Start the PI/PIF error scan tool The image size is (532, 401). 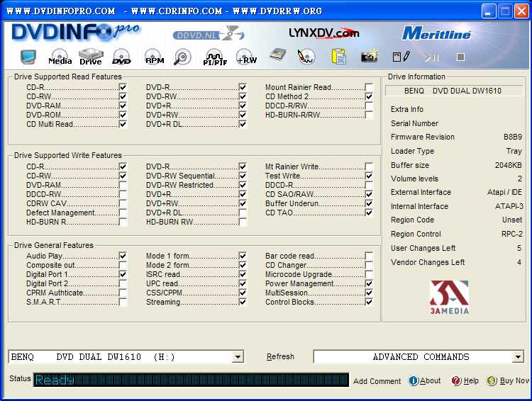point(215,57)
